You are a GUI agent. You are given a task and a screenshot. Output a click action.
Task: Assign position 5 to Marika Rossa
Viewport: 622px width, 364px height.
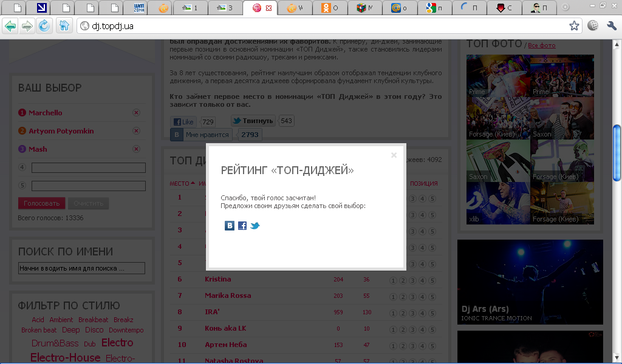tap(432, 297)
